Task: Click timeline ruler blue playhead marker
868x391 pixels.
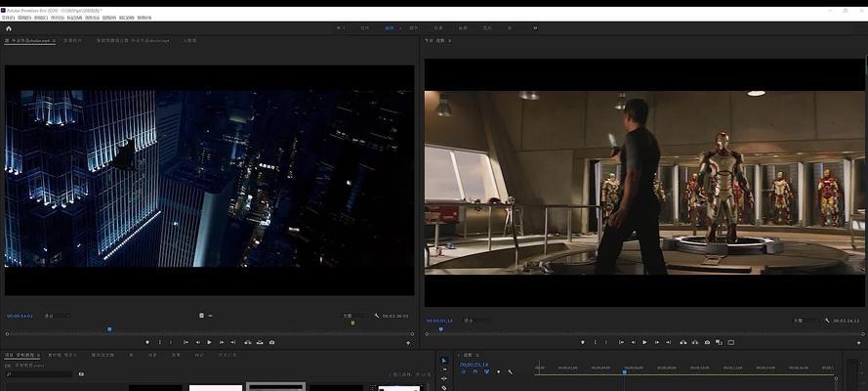Action: coord(625,371)
